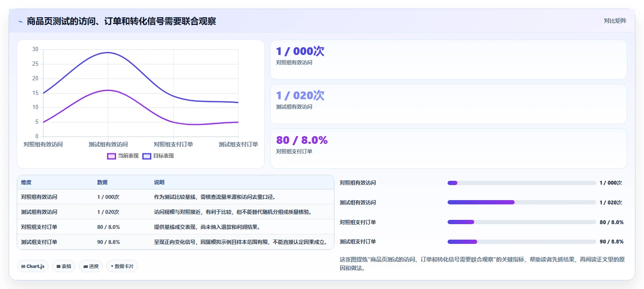The height and width of the screenshot is (289, 644).
Task: Click the table value 1 / 000次
Action: (108, 197)
